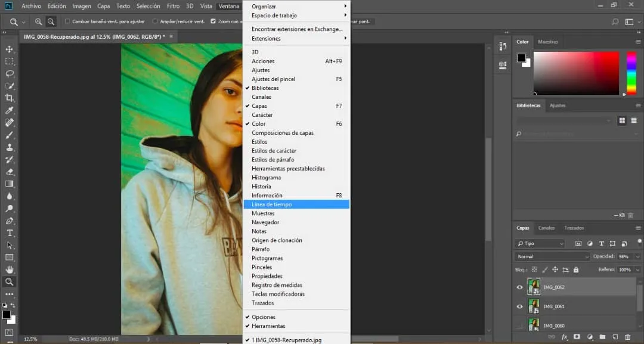Image resolution: width=644 pixels, height=344 pixels.
Task: Click the delete layer trash icon
Action: (627, 337)
